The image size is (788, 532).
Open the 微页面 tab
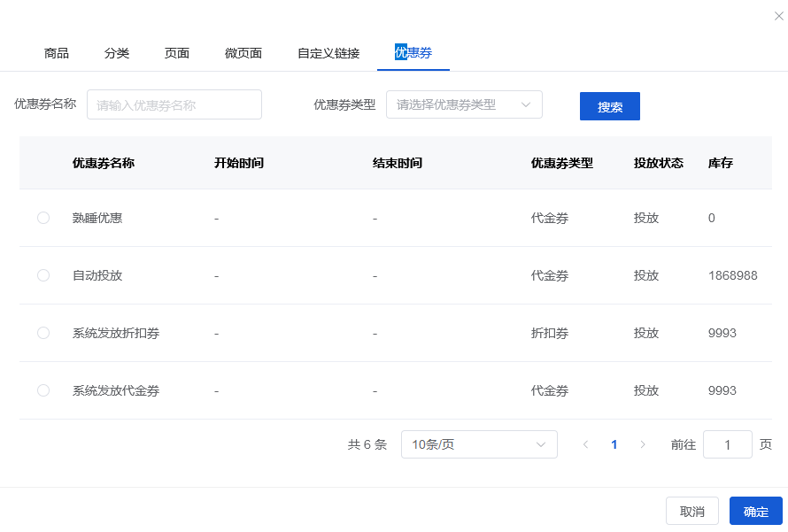click(243, 53)
